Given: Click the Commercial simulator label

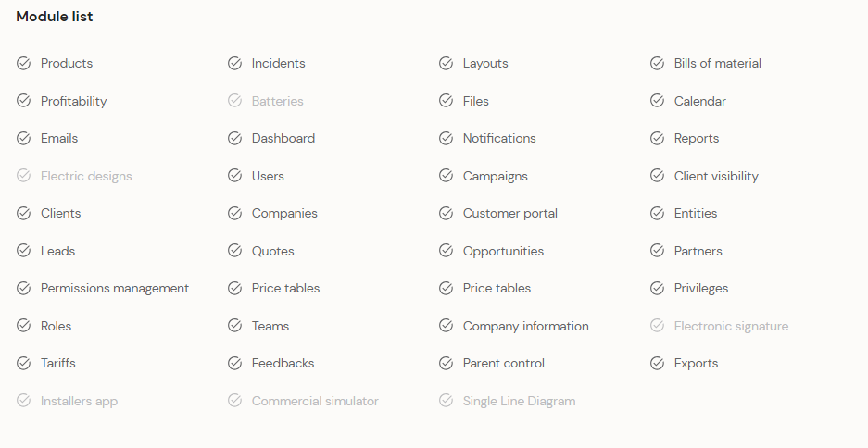Looking at the screenshot, I should (315, 401).
